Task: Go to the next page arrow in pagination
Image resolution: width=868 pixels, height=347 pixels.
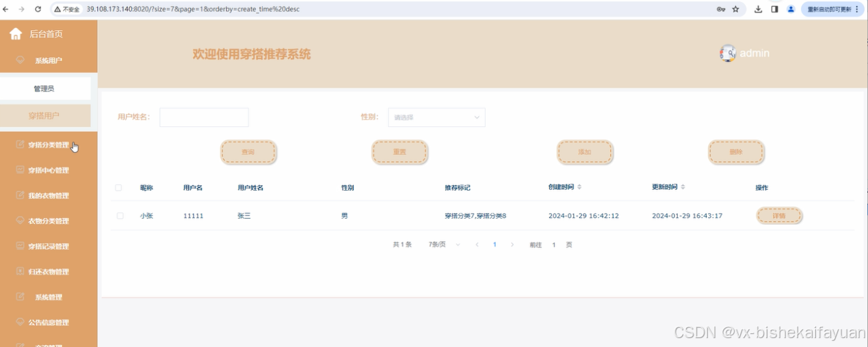Action: click(x=512, y=245)
